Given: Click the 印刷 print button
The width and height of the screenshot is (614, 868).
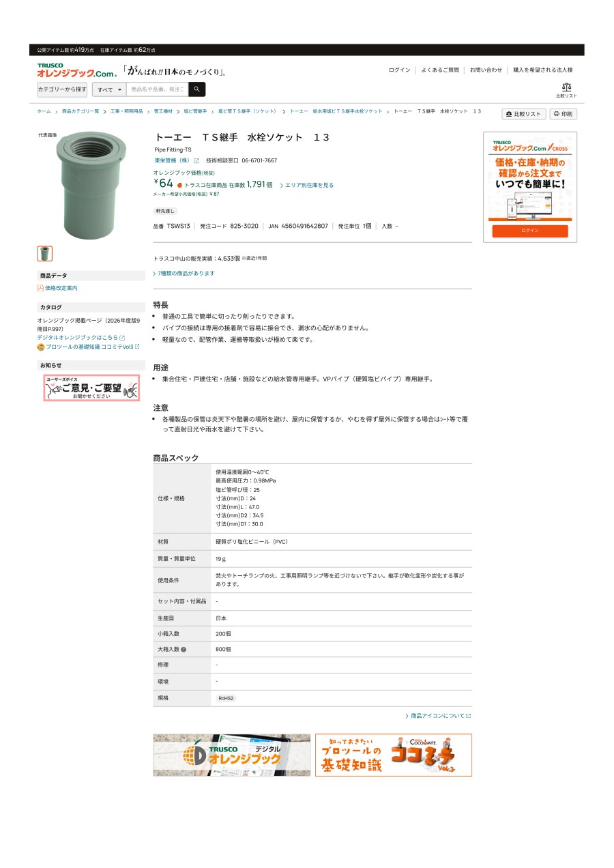Looking at the screenshot, I should point(563,114).
